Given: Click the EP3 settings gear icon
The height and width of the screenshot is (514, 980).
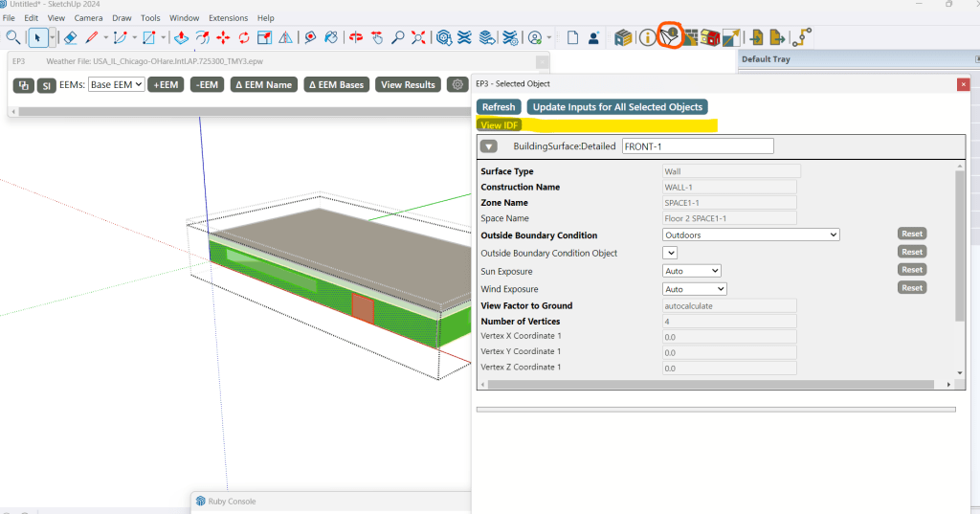Looking at the screenshot, I should [x=457, y=85].
